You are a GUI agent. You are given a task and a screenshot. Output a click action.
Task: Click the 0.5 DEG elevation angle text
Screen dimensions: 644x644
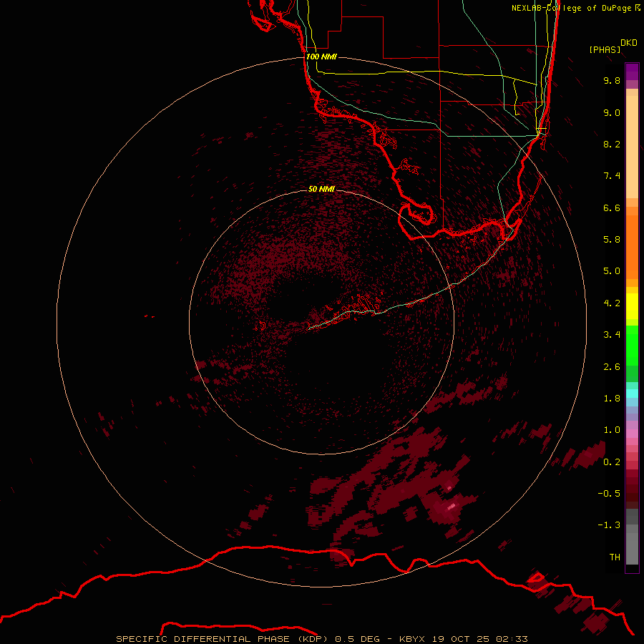(x=358, y=639)
